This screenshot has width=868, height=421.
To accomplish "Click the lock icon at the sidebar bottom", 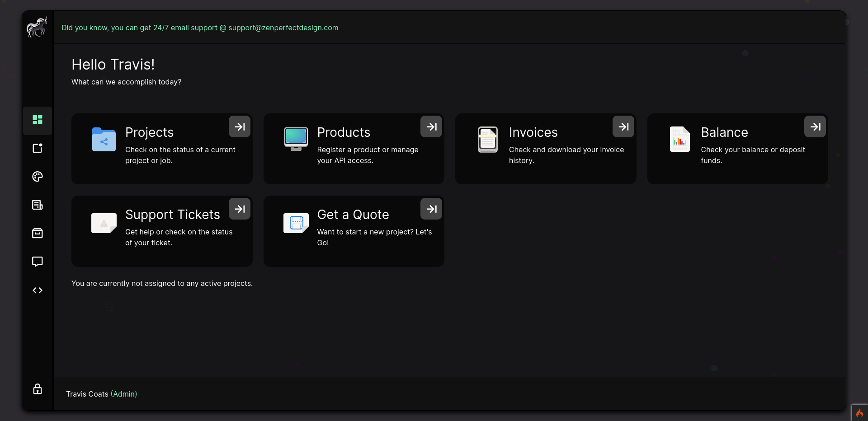I will click(37, 389).
